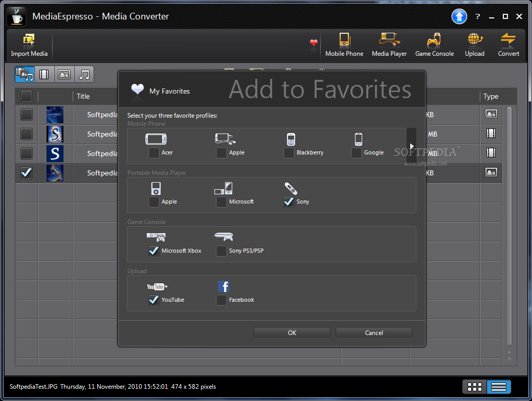
Task: Filter list to photos only
Action: (64, 74)
